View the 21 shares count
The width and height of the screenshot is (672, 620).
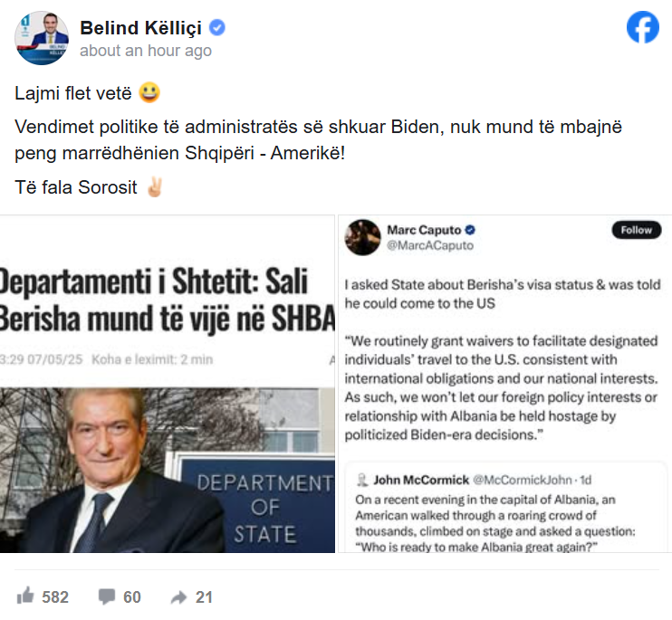tap(204, 597)
